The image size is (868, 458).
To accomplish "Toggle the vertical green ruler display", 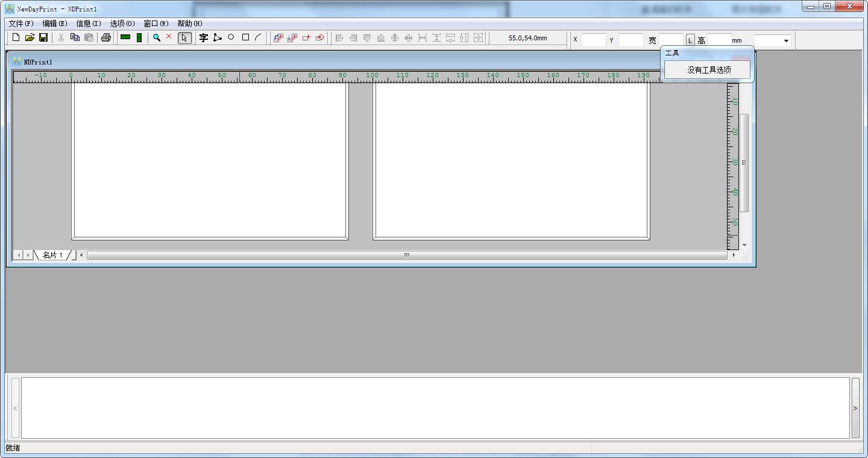I will click(139, 37).
